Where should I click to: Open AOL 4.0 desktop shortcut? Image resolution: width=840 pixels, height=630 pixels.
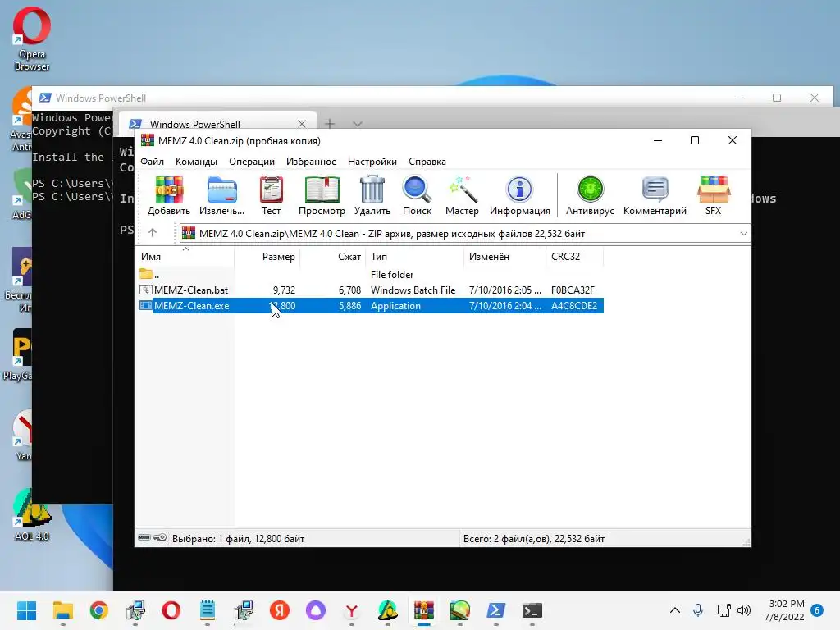pyautogui.click(x=32, y=515)
